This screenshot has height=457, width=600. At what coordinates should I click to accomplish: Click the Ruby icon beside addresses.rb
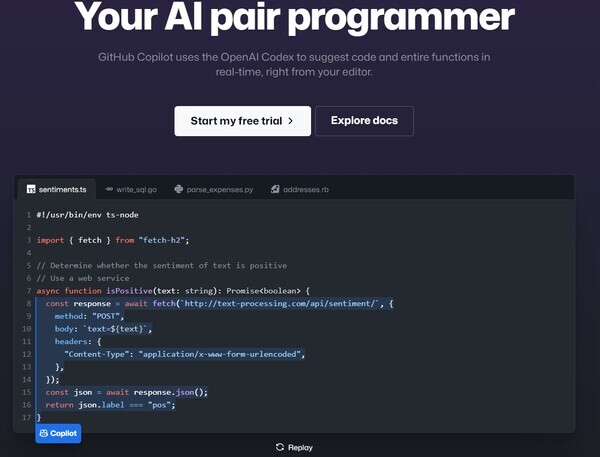(x=275, y=188)
